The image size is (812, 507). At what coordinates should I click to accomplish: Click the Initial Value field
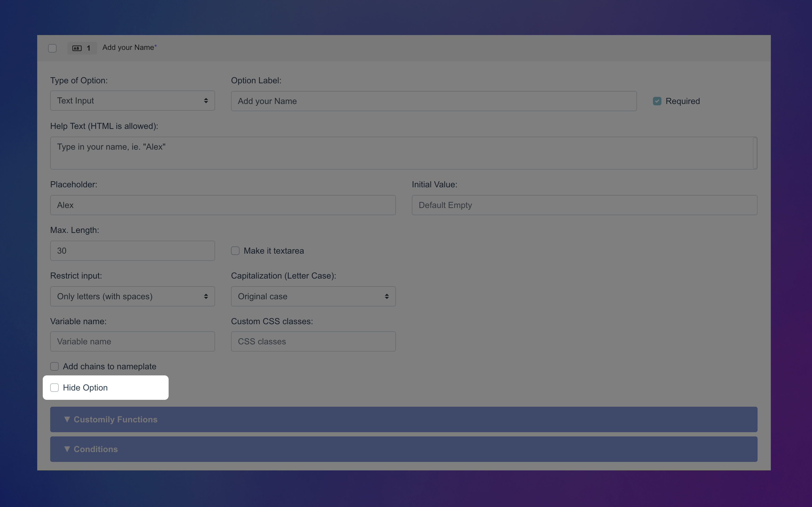[x=584, y=205]
